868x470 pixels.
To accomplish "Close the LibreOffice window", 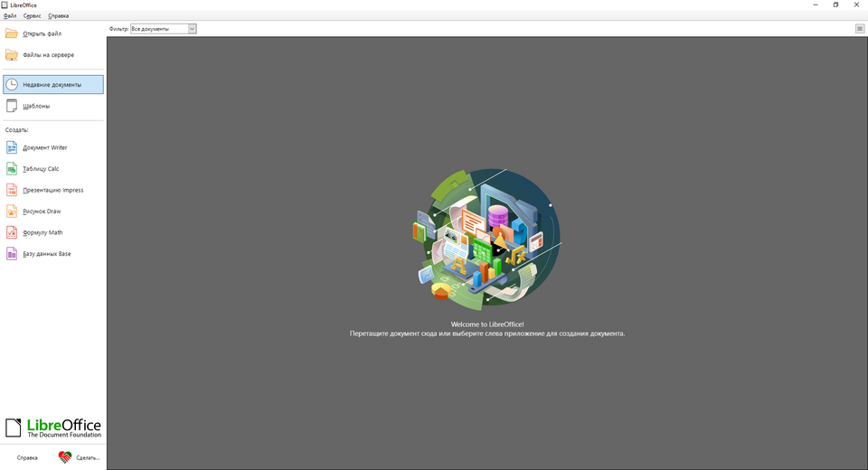I will [x=856, y=5].
